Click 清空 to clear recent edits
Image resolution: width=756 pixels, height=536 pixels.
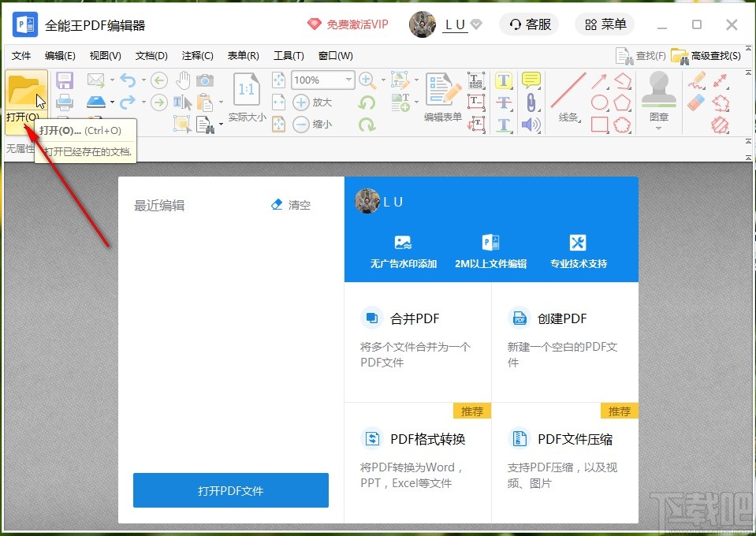pos(291,205)
